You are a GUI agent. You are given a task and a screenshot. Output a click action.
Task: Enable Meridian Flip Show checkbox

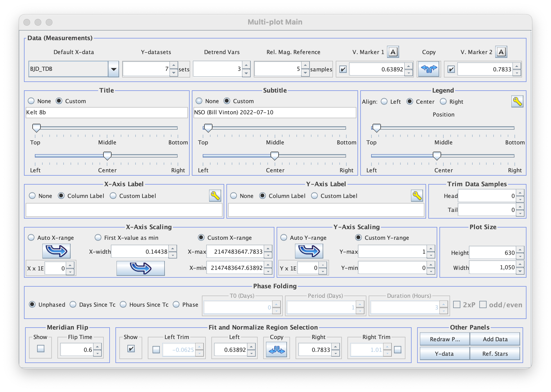click(x=41, y=349)
